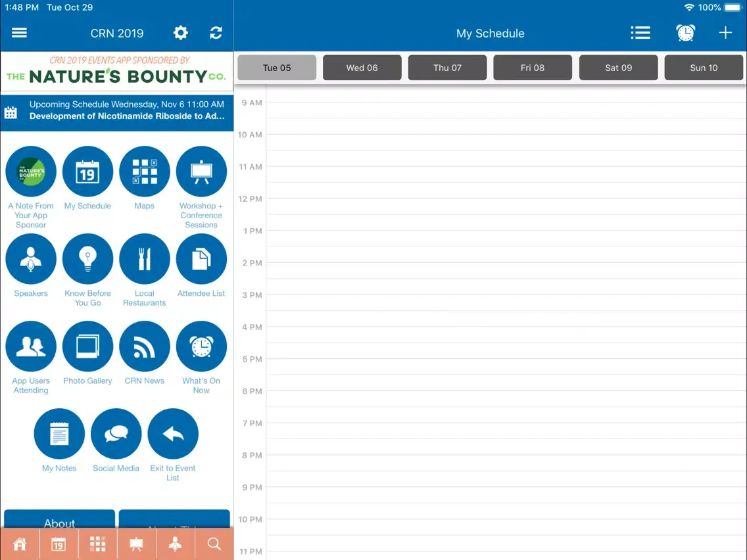Open the Upcoming Schedule banner
The width and height of the screenshot is (747, 560).
(117, 113)
